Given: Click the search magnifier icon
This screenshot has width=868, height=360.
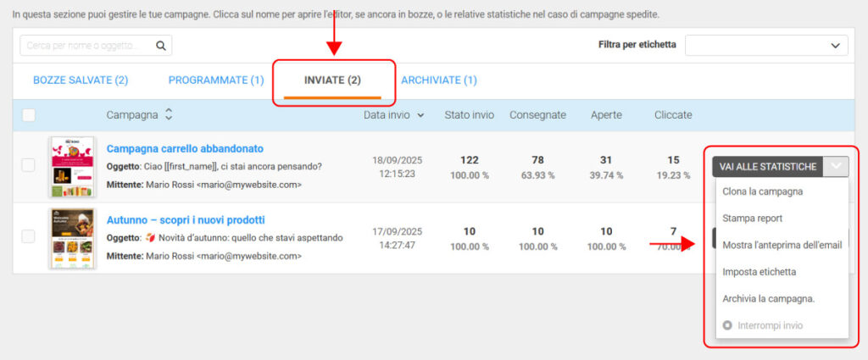Looking at the screenshot, I should [x=160, y=46].
